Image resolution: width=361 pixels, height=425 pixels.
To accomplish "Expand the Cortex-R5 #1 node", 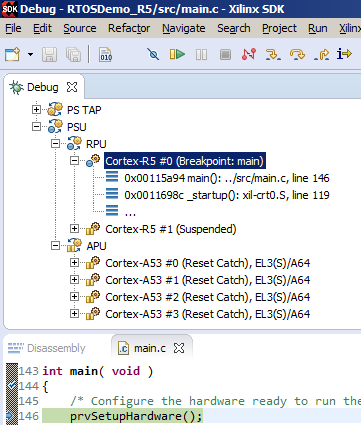I will pyautogui.click(x=74, y=228).
